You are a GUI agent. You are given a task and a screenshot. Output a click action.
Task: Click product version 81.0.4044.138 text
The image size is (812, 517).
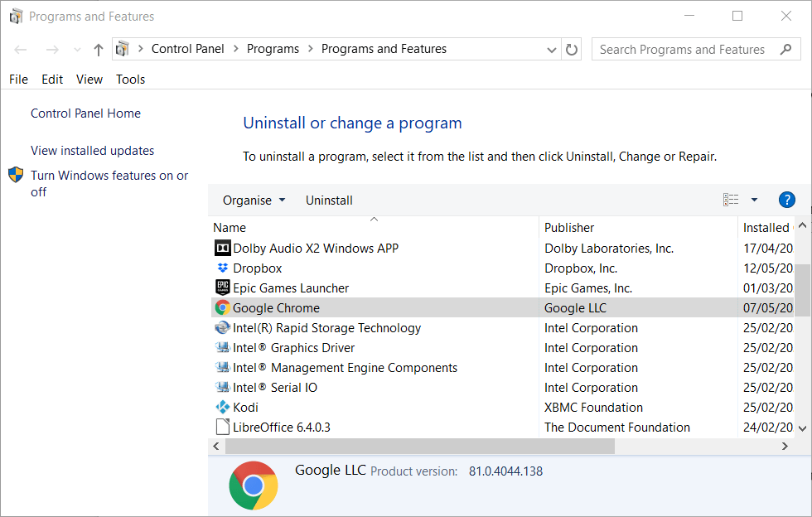505,471
